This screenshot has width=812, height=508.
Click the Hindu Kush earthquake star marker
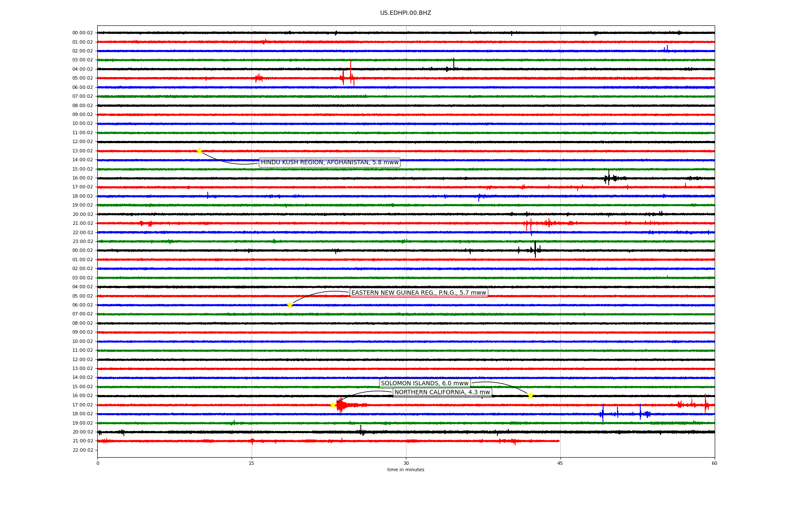click(199, 151)
